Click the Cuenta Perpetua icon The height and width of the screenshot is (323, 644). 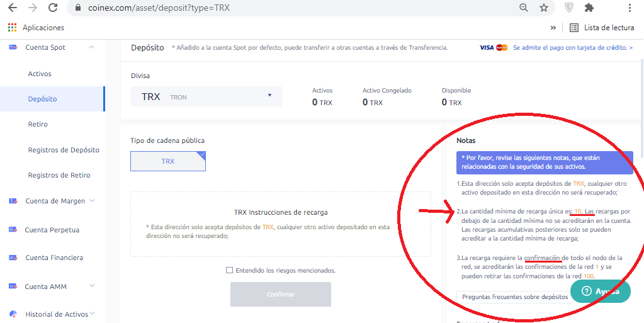click(13, 230)
